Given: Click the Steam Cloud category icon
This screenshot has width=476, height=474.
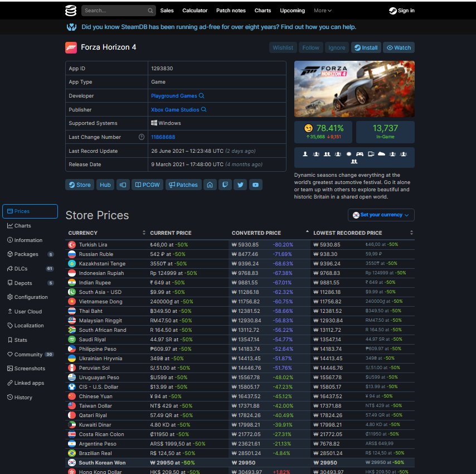Looking at the screenshot, I should [382, 154].
